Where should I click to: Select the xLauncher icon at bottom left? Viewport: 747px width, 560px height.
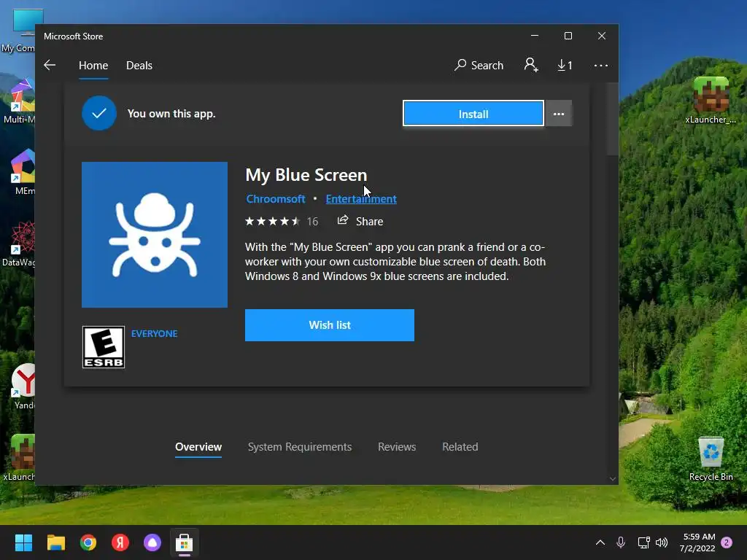pos(19,458)
